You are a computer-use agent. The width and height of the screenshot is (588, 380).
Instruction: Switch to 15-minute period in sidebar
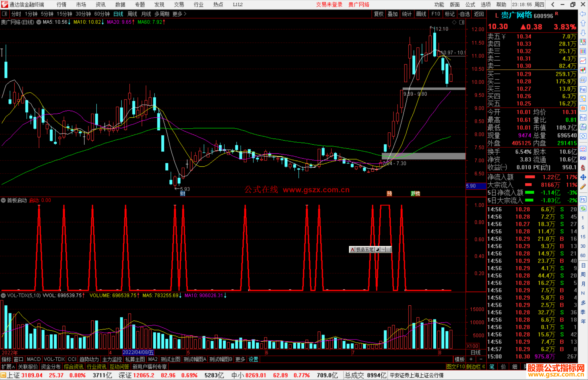tap(583, 237)
